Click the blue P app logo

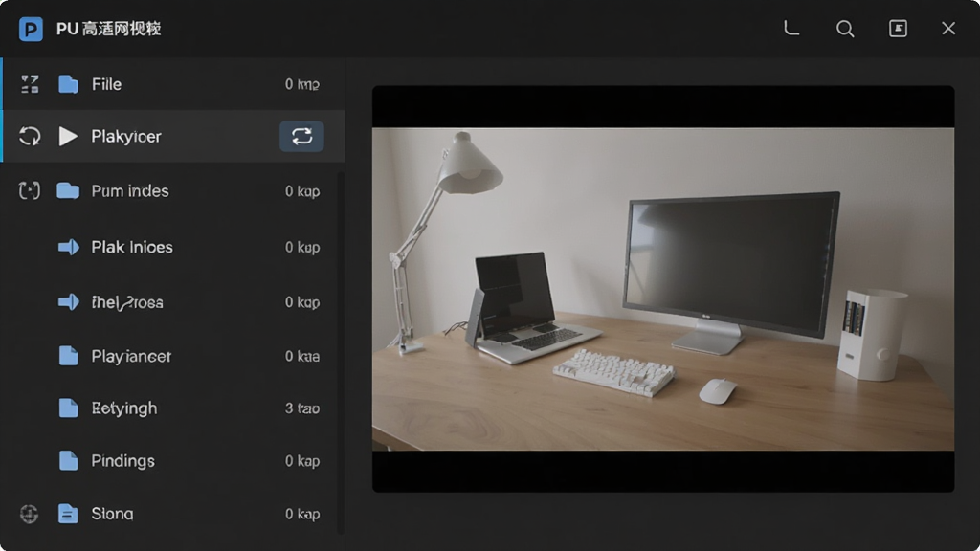pyautogui.click(x=31, y=29)
